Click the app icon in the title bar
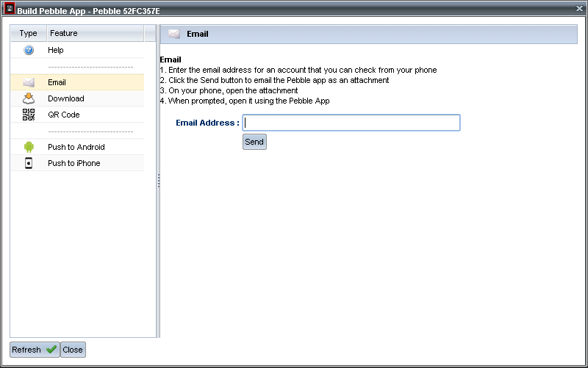588x368 pixels. point(10,8)
